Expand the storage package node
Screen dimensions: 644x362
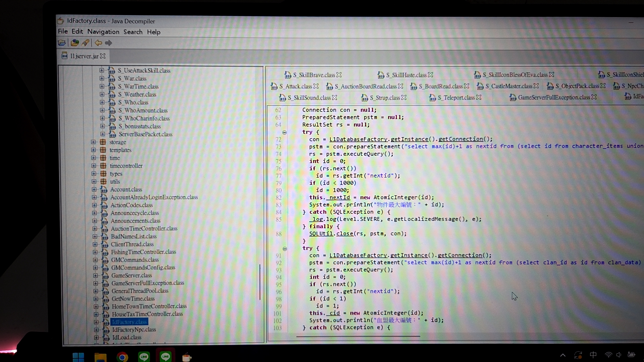pos(93,142)
